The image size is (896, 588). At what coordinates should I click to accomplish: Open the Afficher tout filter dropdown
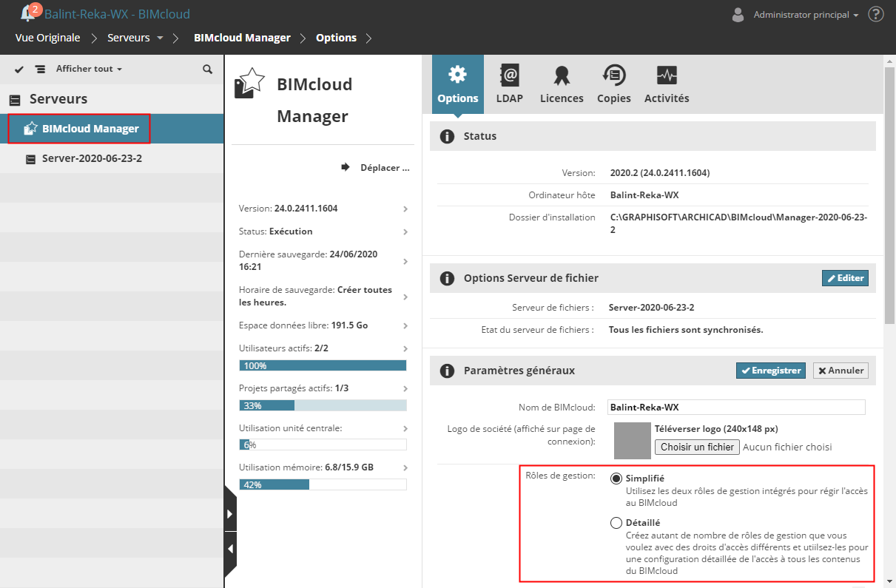[x=89, y=69]
